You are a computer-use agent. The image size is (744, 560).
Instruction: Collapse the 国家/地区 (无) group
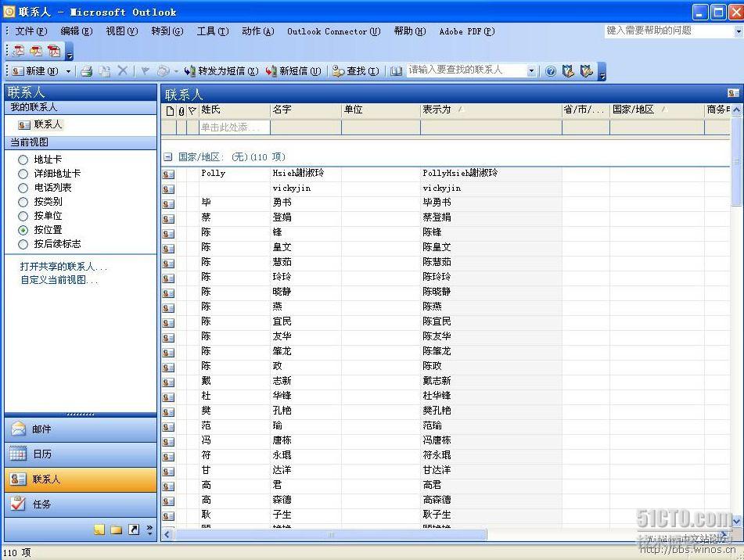[168, 157]
